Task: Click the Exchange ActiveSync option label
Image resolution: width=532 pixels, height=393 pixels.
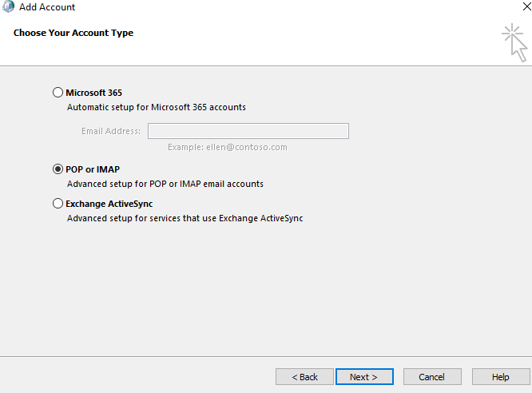Action: [x=109, y=204]
